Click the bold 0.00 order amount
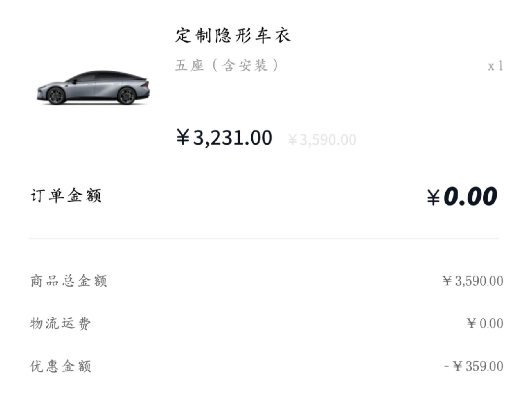 coord(470,197)
